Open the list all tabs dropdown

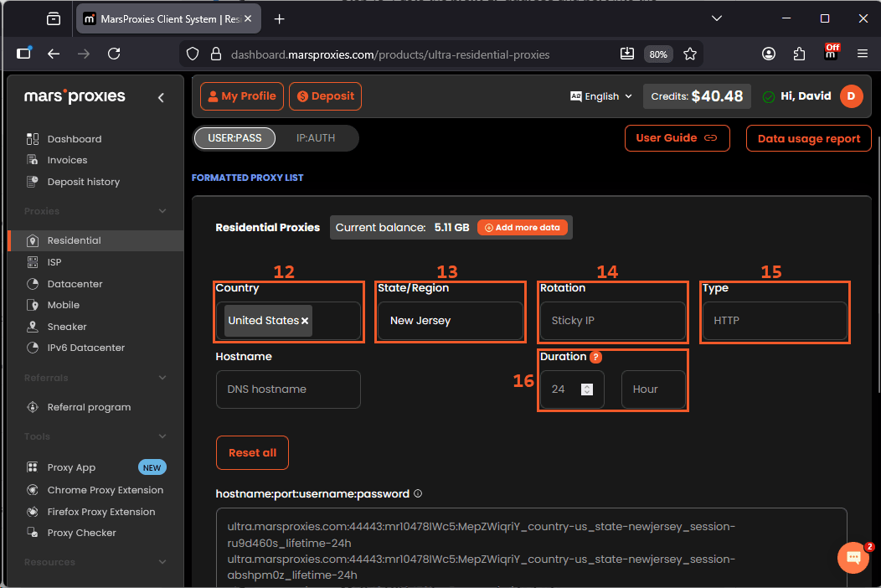pyautogui.click(x=716, y=18)
